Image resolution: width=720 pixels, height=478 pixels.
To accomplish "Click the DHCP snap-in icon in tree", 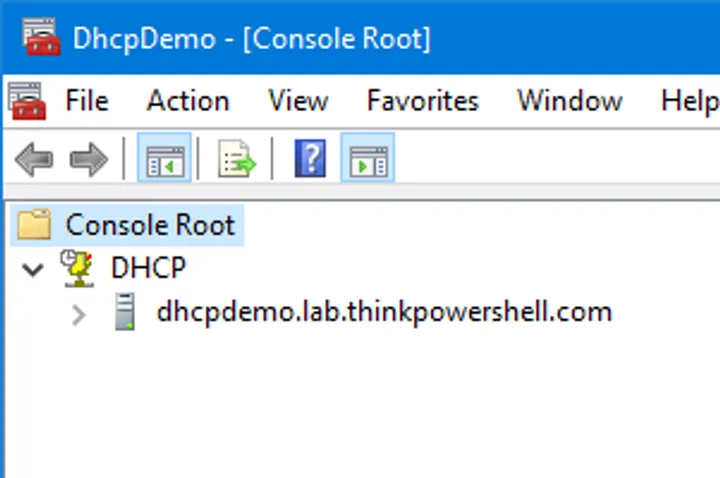I will tap(77, 268).
